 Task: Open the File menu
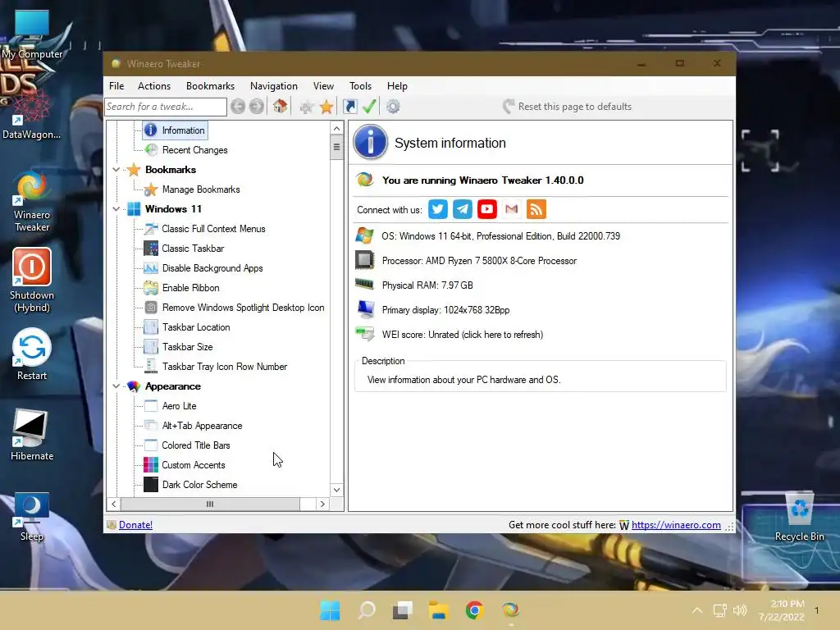tap(116, 85)
